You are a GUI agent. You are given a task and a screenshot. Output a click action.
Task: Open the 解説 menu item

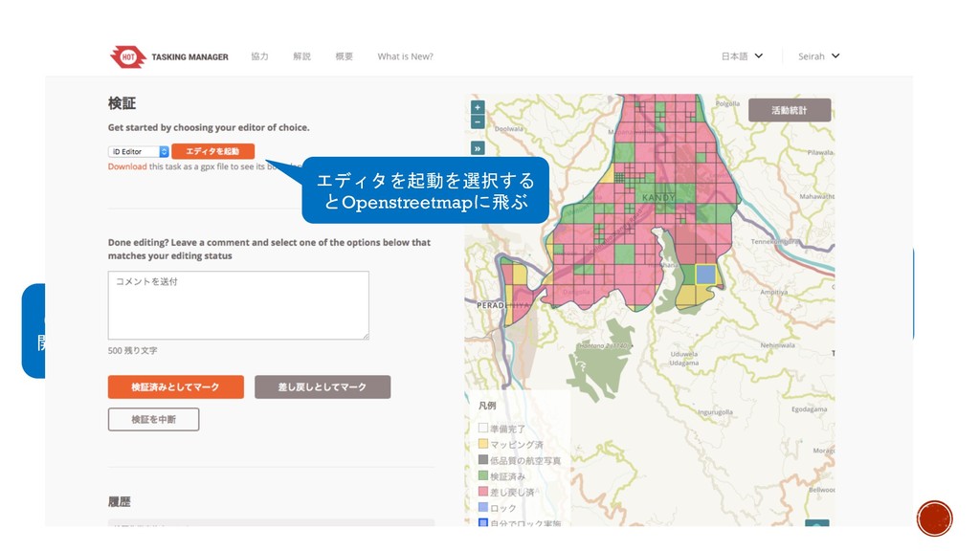(301, 56)
